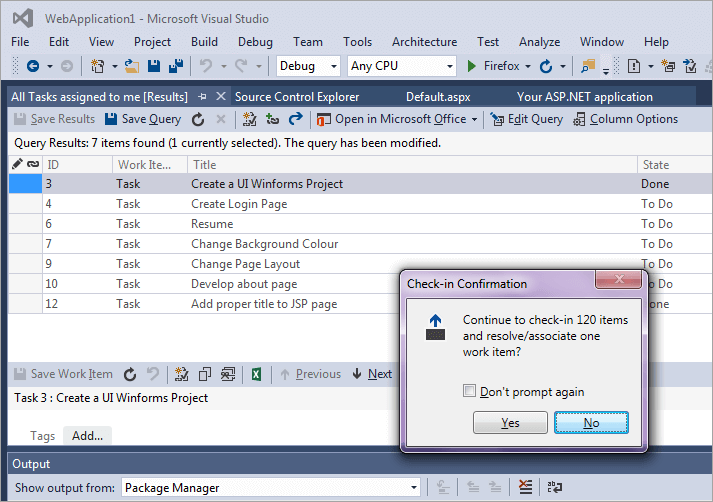Sort by the State column header
Viewport: 713px width, 502px height.
[675, 165]
